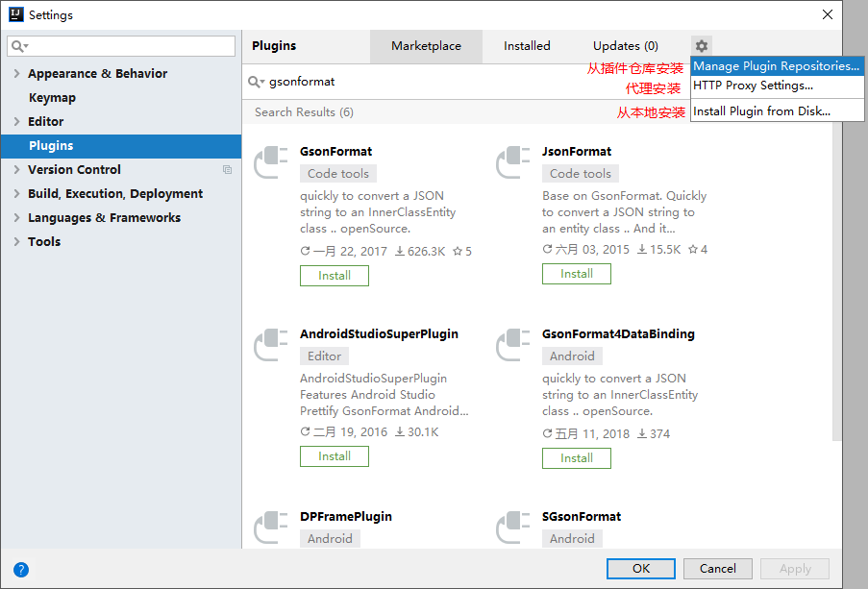The height and width of the screenshot is (589, 868).
Task: Install the GsonFormat plugin
Action: pyautogui.click(x=334, y=276)
